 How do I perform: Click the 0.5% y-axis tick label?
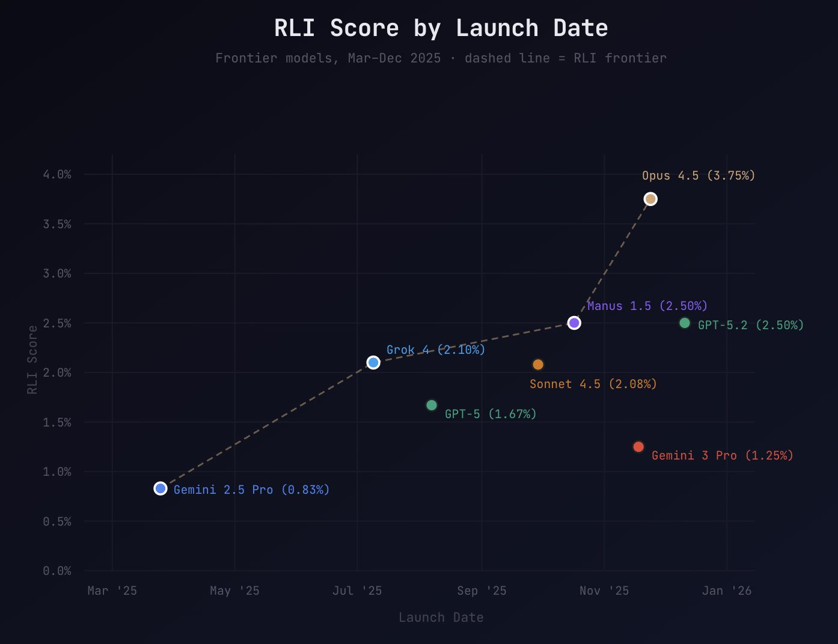[x=57, y=521]
